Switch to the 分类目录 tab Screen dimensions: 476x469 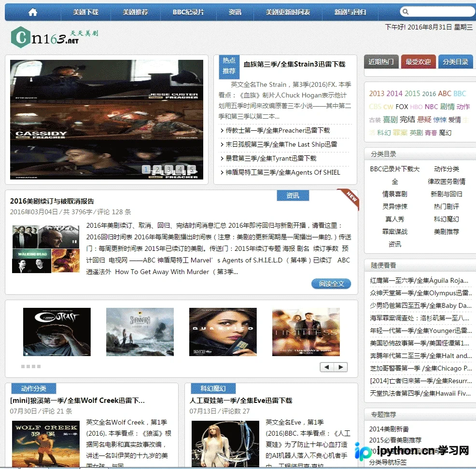455,62
